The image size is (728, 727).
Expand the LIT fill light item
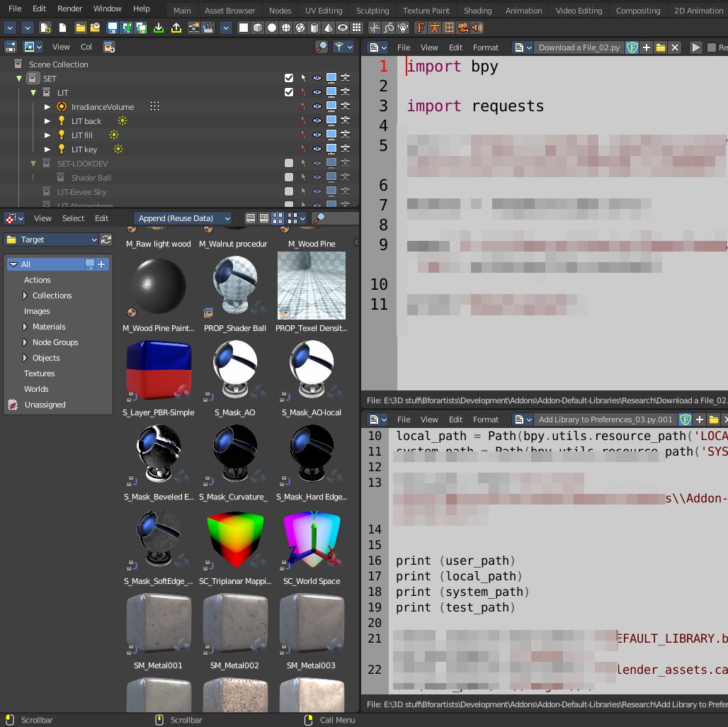tap(47, 135)
